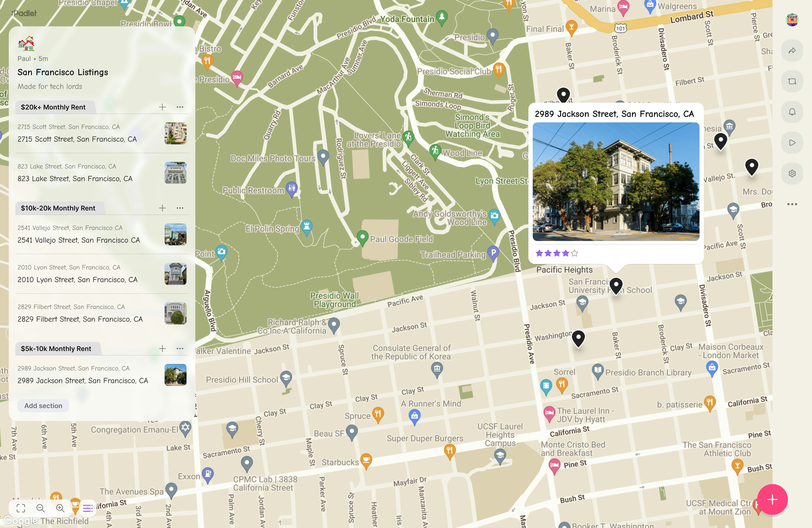The height and width of the screenshot is (528, 812).
Task: Toggle the post list sidebar
Action: [87, 508]
